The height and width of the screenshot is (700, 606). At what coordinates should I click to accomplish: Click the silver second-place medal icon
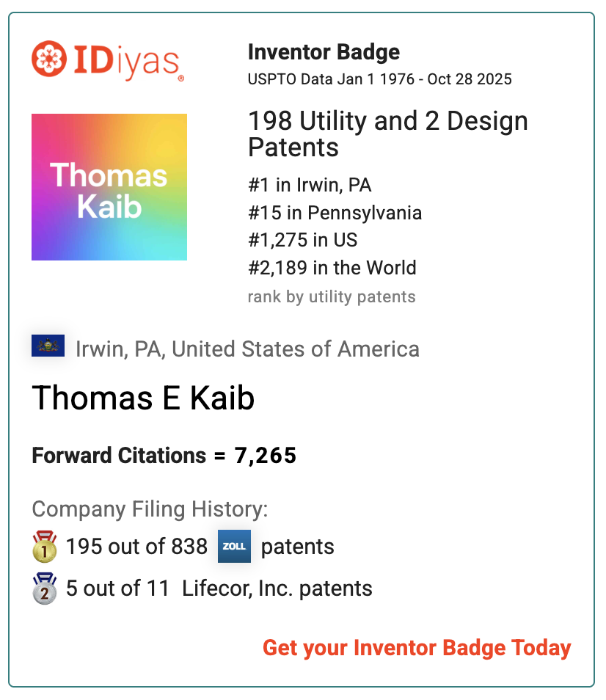(45, 588)
